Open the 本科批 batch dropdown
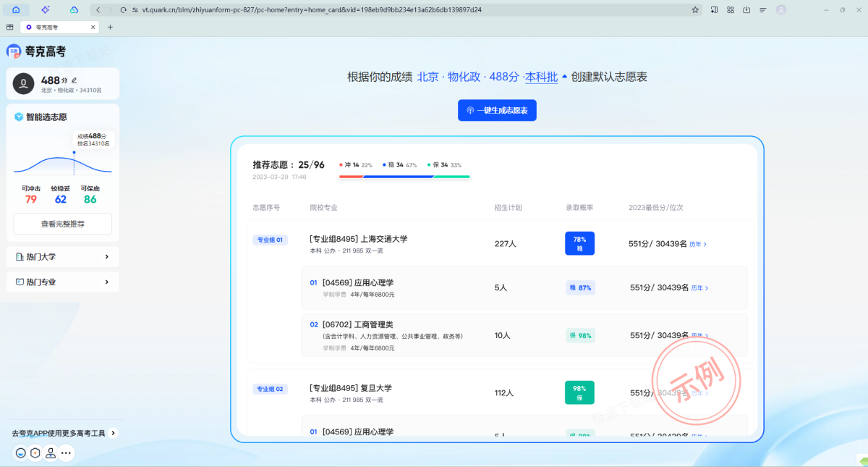868x467 pixels. [x=546, y=77]
